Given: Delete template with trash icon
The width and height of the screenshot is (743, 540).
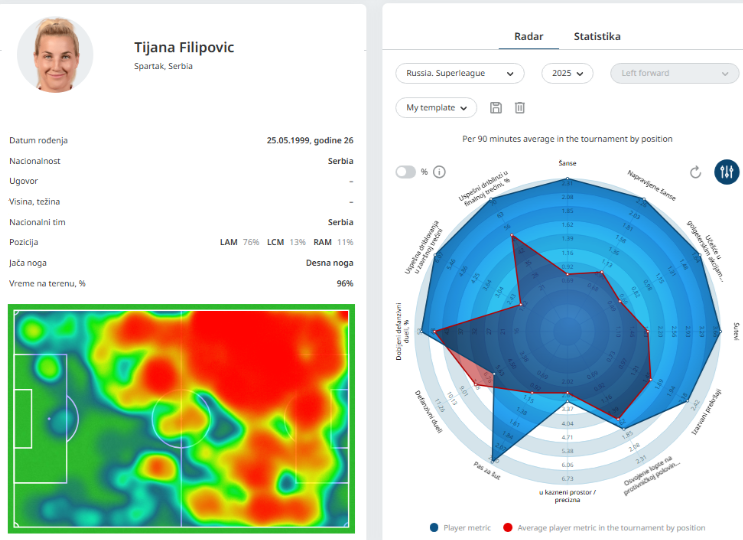Looking at the screenshot, I should (520, 108).
